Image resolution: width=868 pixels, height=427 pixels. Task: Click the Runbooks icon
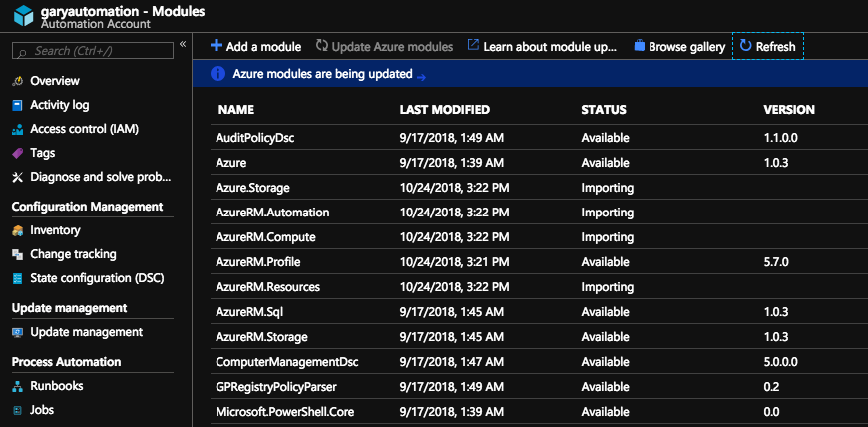point(18,386)
